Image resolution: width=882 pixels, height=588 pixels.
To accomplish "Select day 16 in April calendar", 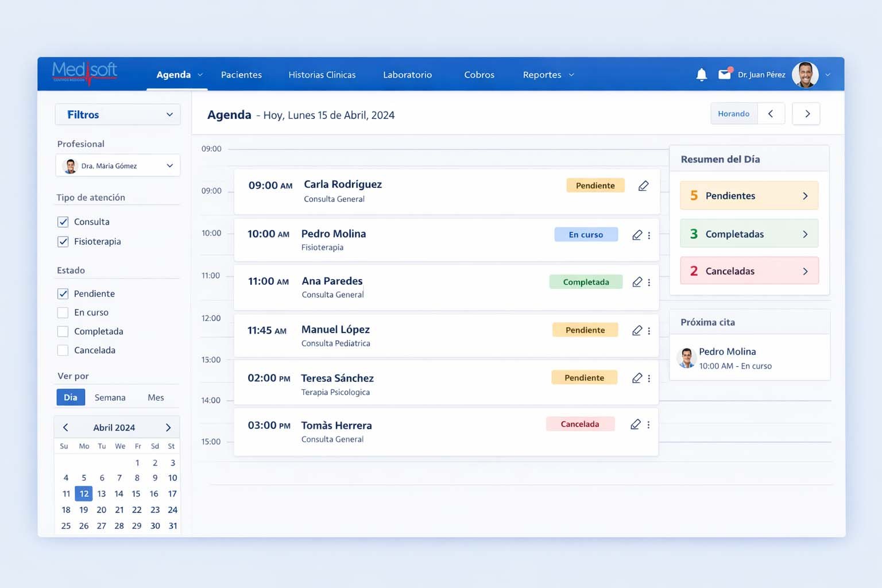I will coord(154,494).
